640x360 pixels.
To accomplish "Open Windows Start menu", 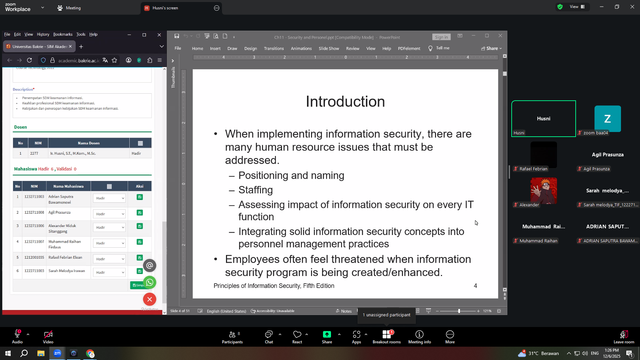I will point(8,353).
